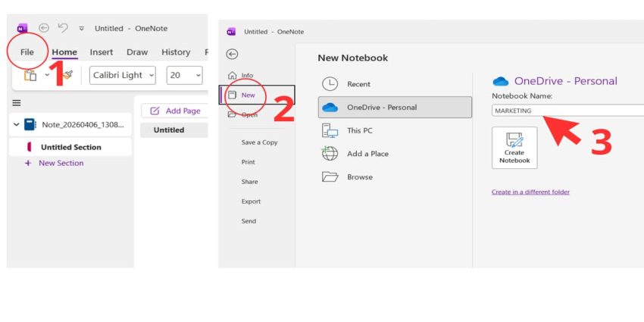Open the Draw ribbon tab
Screen dimensions: 644x322
coord(137,52)
